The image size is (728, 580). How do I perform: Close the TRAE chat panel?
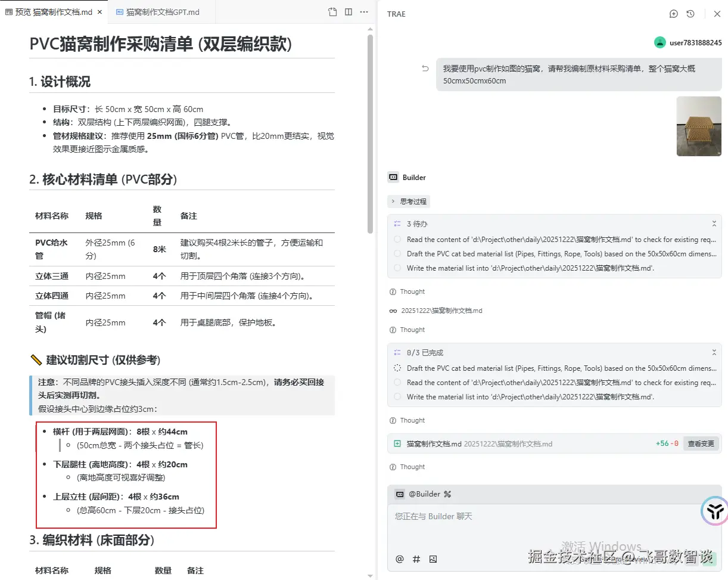tap(717, 14)
